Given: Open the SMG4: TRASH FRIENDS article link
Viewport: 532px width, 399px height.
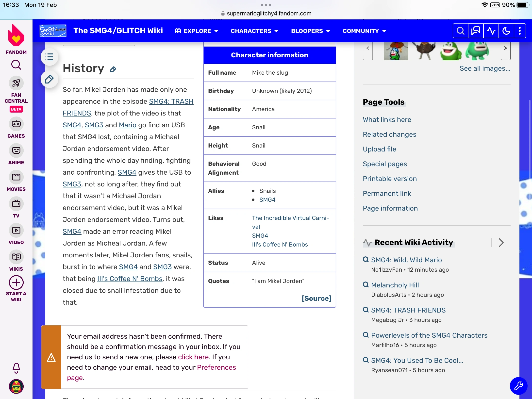Looking at the screenshot, I should click(x=171, y=101).
